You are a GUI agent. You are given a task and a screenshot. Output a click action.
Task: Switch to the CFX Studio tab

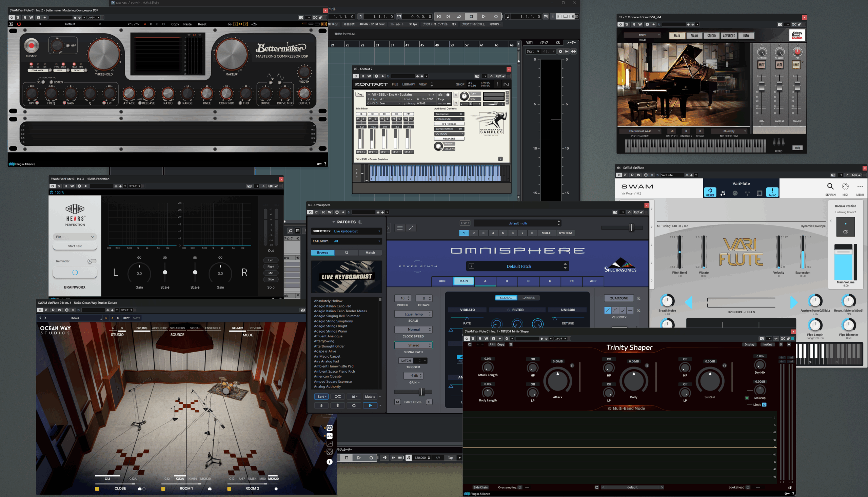tap(711, 36)
